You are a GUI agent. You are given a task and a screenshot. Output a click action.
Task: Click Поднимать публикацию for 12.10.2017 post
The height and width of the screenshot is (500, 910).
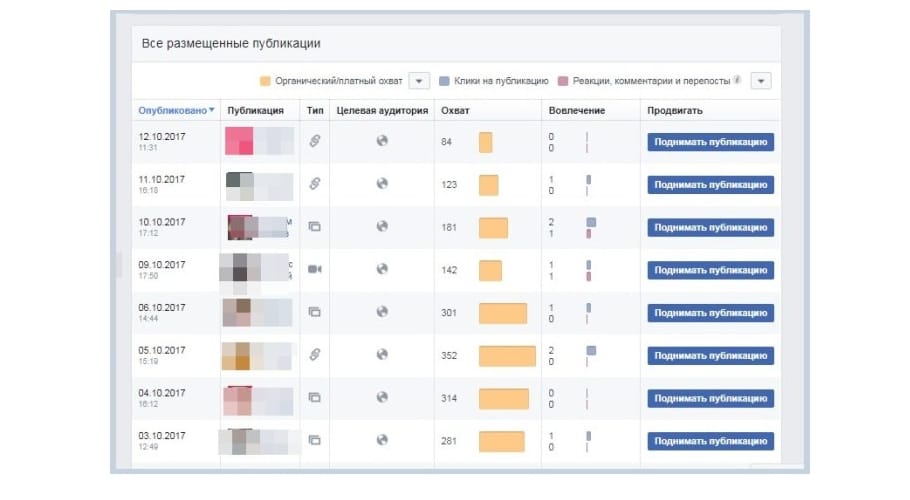(710, 142)
